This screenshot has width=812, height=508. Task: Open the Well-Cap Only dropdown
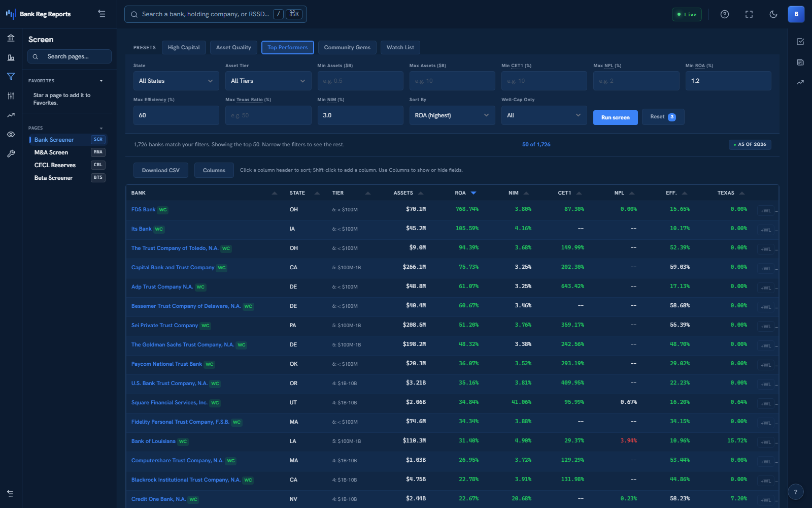coord(544,115)
